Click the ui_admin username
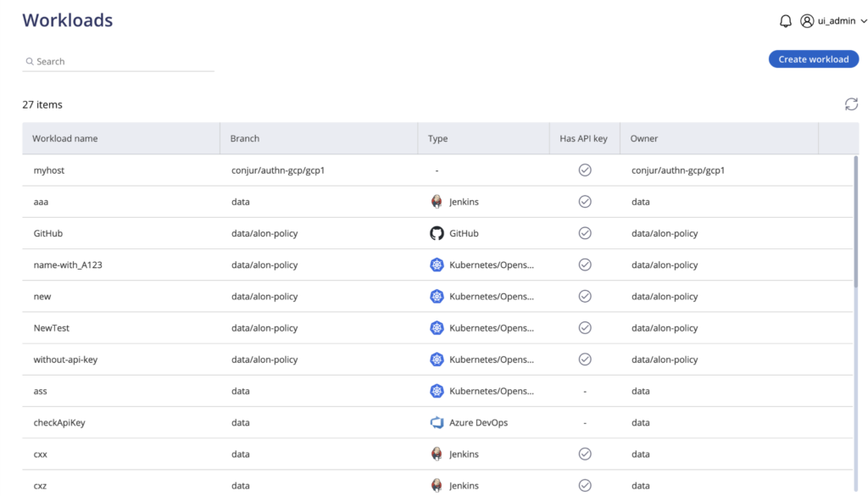 837,21
